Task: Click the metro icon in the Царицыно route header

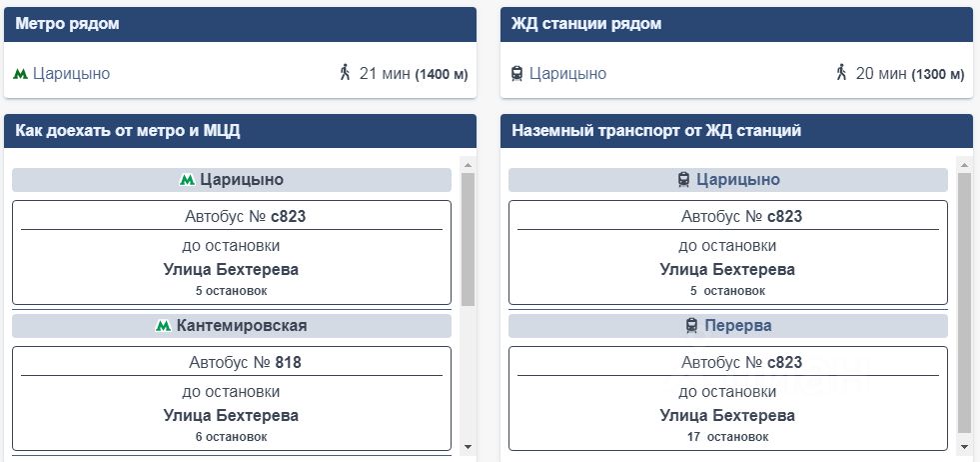Action: click(x=187, y=180)
